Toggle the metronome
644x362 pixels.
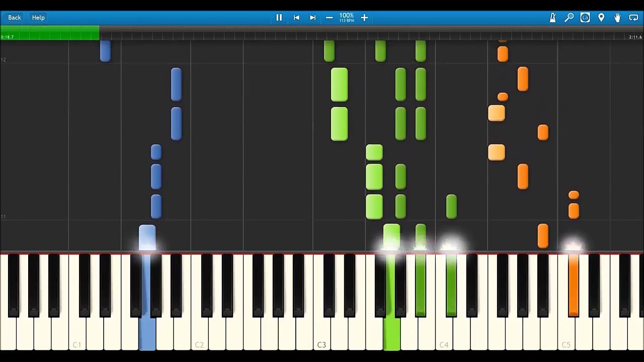point(552,18)
